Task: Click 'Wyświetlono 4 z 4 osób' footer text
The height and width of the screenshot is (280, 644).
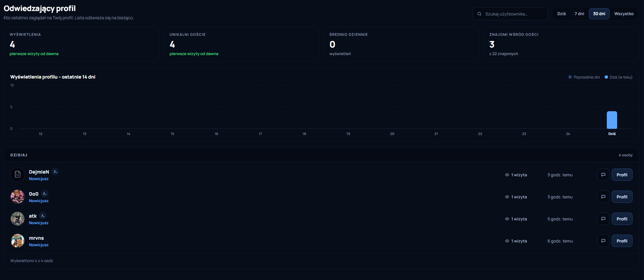Action: pyautogui.click(x=32, y=261)
